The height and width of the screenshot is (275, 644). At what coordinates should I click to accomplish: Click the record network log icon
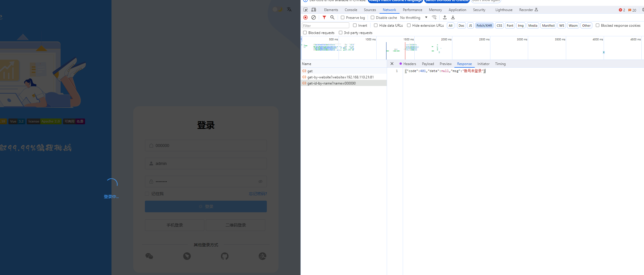coord(305,17)
